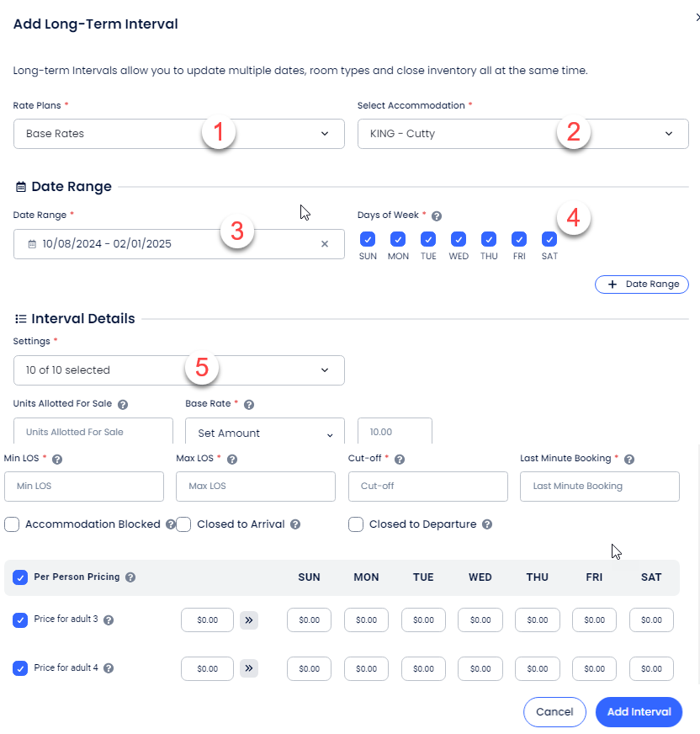This screenshot has height=734, width=700.
Task: Click help icon next to Min LOS
Action: tap(57, 460)
